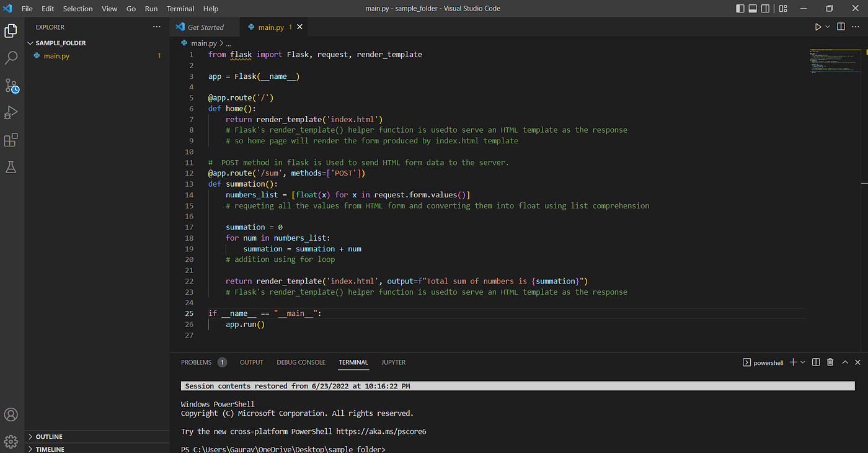Switch to the PROBLEMS panel tab
Image resolution: width=868 pixels, height=453 pixels.
click(196, 362)
